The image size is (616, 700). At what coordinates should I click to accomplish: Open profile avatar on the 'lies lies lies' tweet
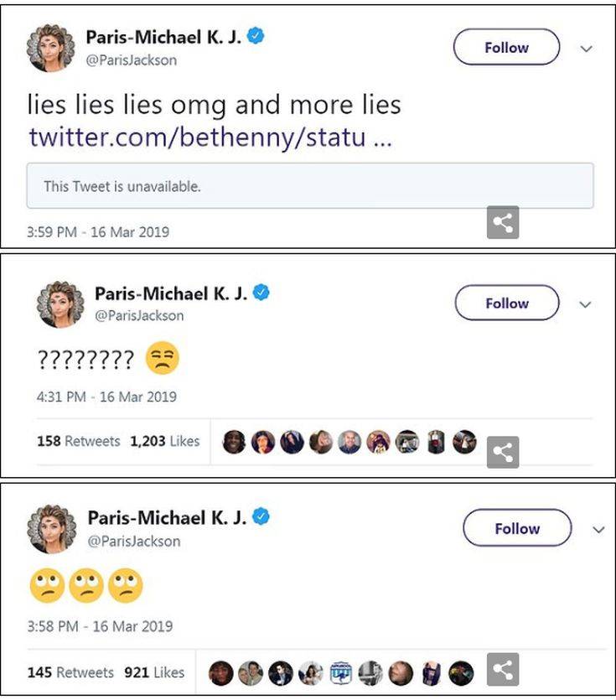(50, 49)
